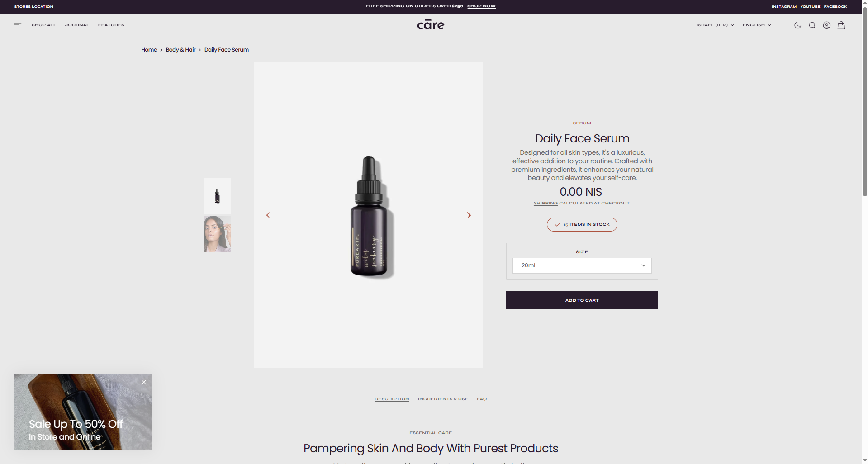868x464 pixels.
Task: Open the shopping bag cart icon
Action: [x=841, y=25]
